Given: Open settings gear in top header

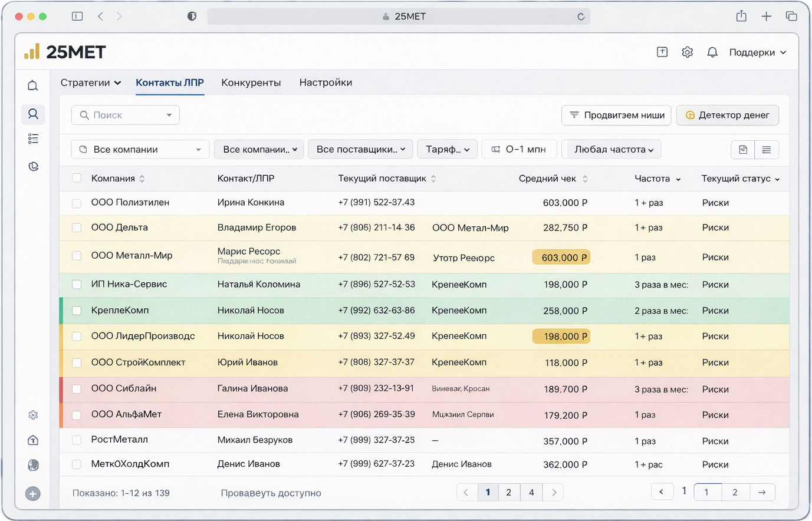Looking at the screenshot, I should [x=687, y=52].
